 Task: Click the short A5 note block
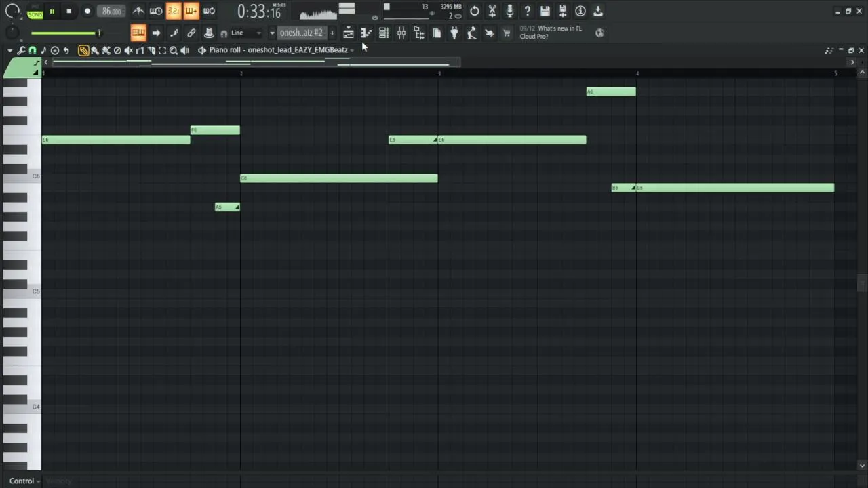click(x=227, y=207)
